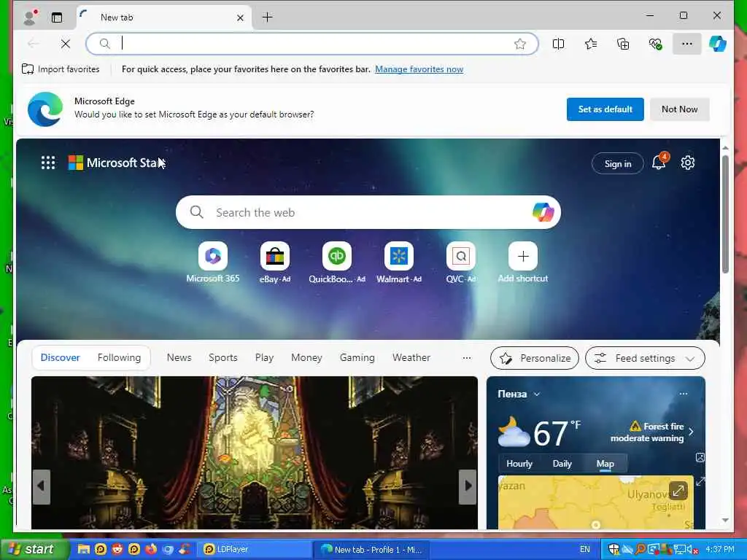Image resolution: width=747 pixels, height=560 pixels.
Task: Open page settings gear icon
Action: tap(687, 163)
